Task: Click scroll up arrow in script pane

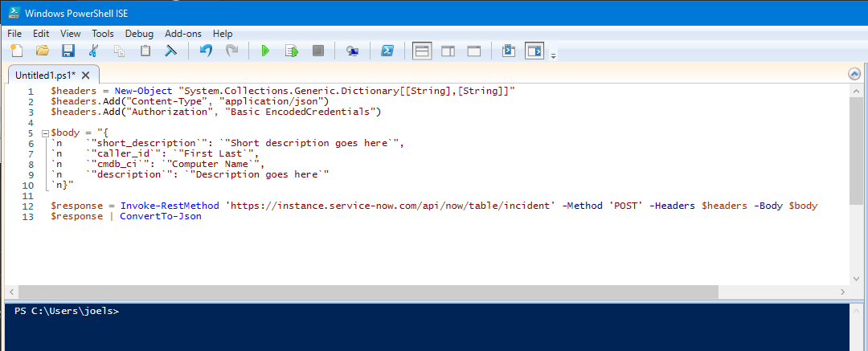Action: (x=856, y=91)
